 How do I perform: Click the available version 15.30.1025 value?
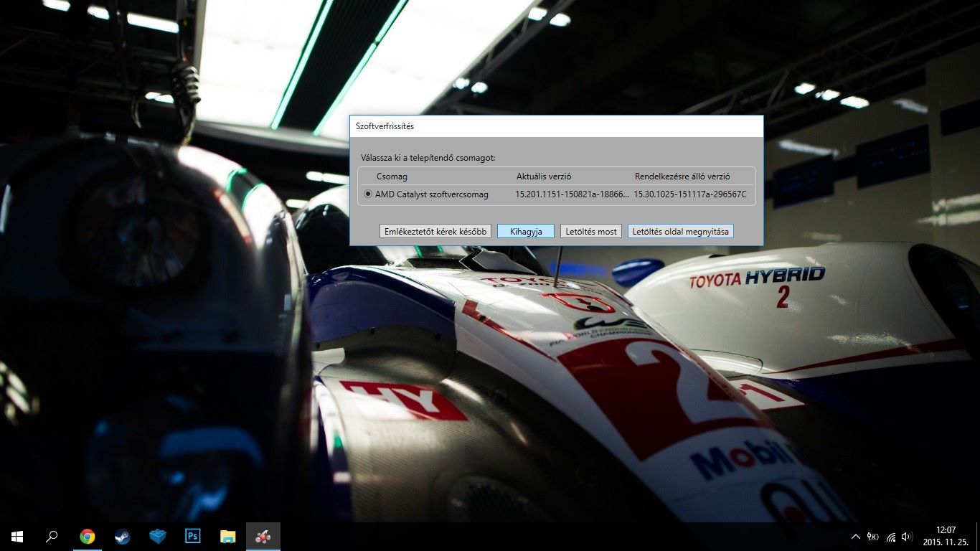[x=690, y=194]
